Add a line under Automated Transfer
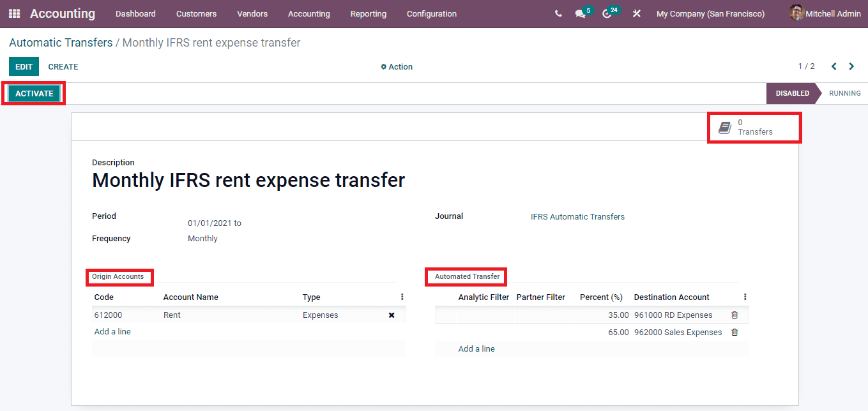Screen dimensions: 868x411 [476, 348]
